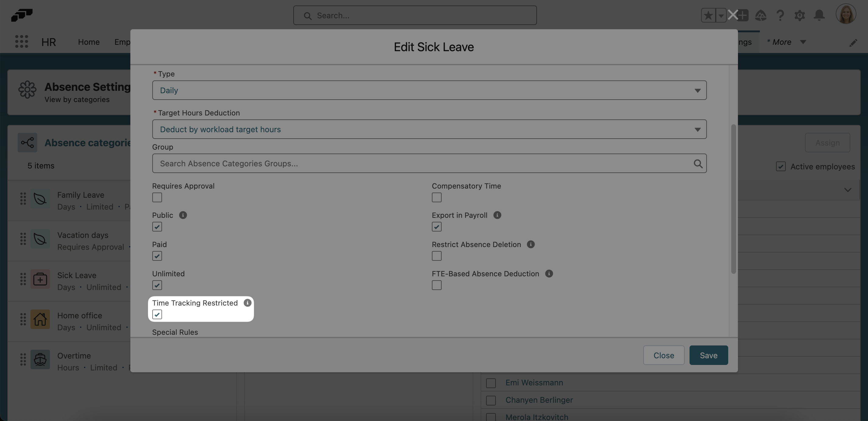Image resolution: width=868 pixels, height=421 pixels.
Task: Enable the Requires Approval checkbox
Action: coord(157,197)
